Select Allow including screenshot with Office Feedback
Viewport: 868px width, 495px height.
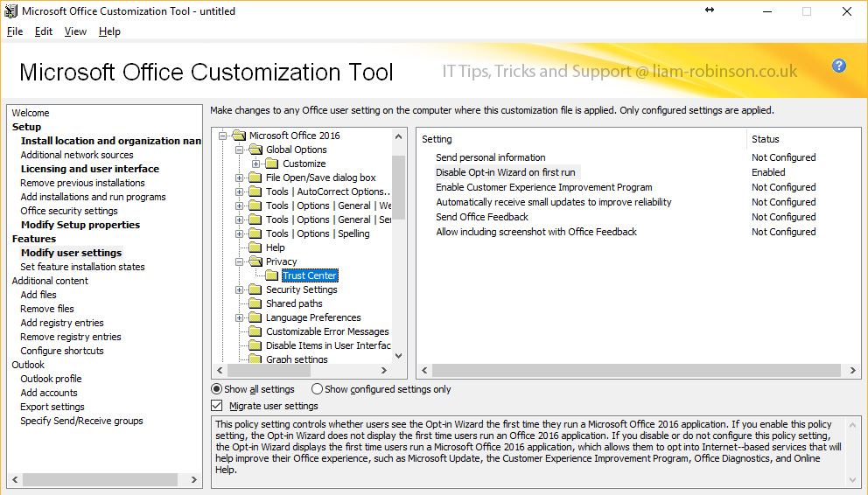(x=536, y=232)
